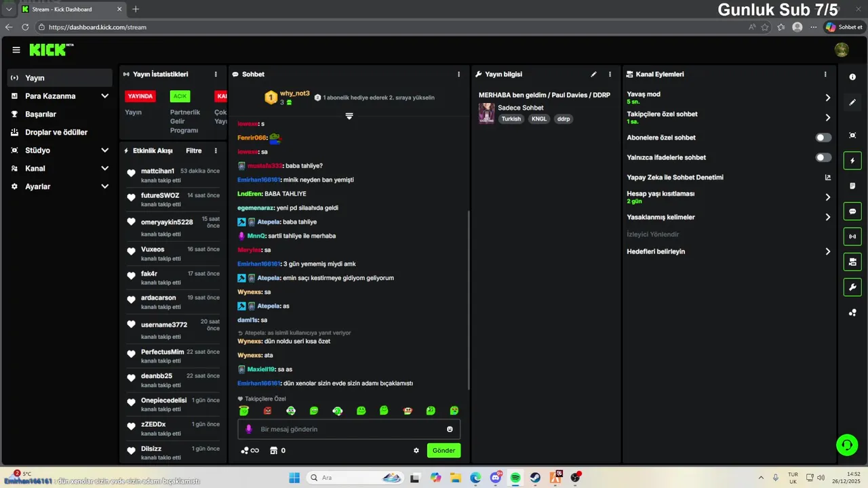868x488 pixels.
Task: Open Hesap yaşı kısıtlaması settings arrow
Action: pos(827,197)
